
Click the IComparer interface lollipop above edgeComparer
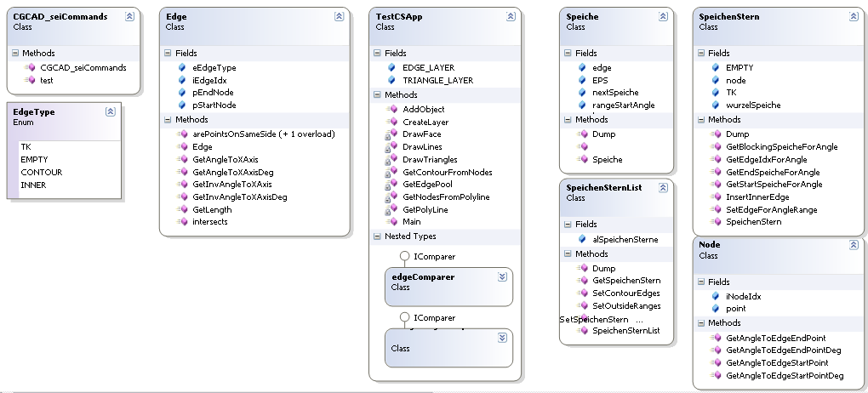405,256
